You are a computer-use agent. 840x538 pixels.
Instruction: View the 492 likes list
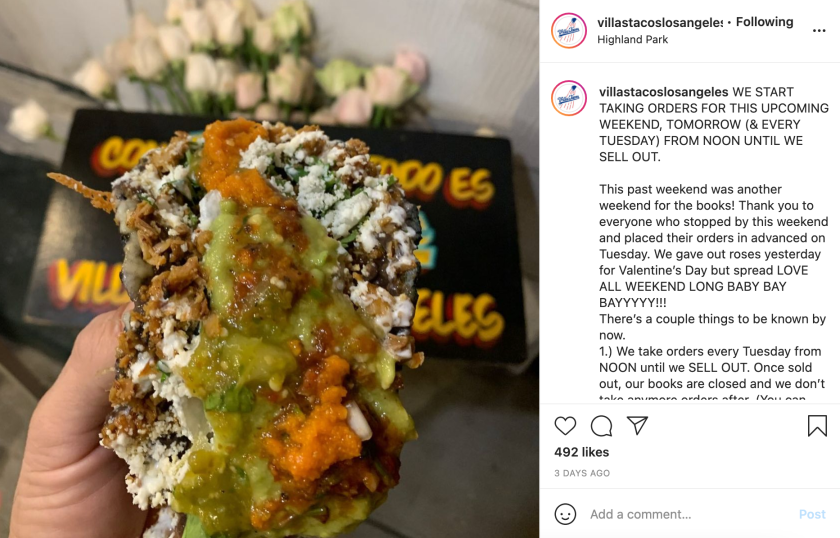tap(582, 452)
